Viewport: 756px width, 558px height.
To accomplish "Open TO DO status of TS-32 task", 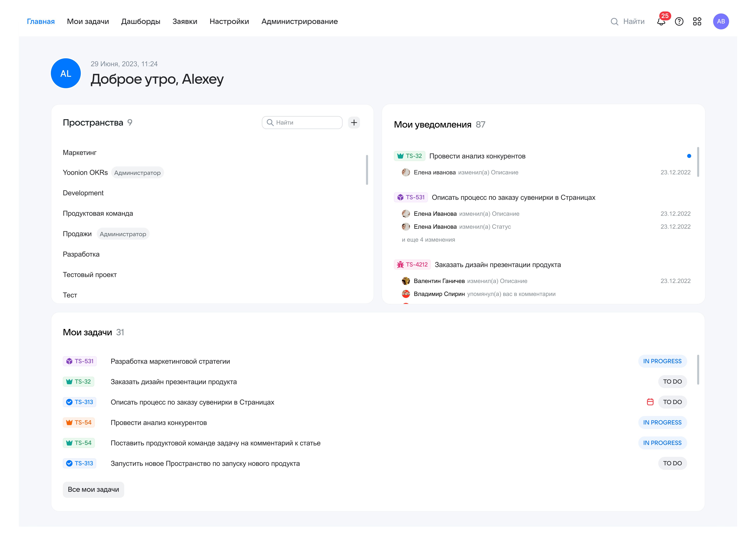I will click(672, 382).
